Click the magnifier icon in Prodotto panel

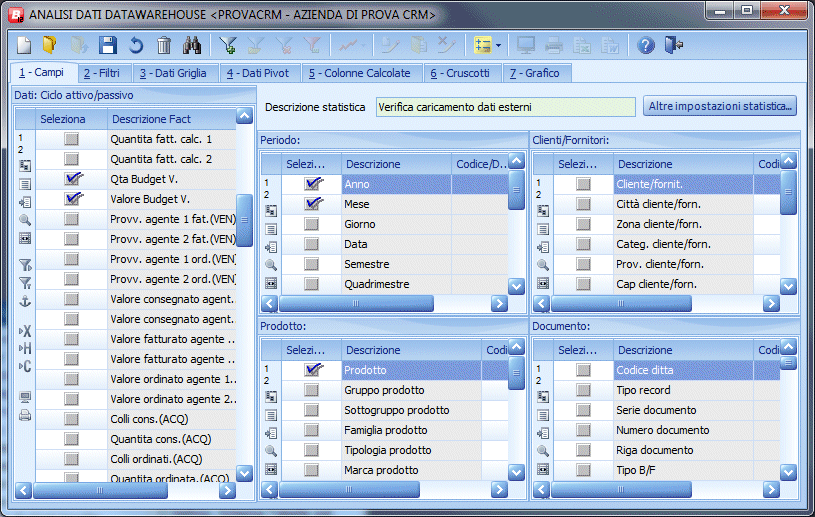click(x=271, y=451)
